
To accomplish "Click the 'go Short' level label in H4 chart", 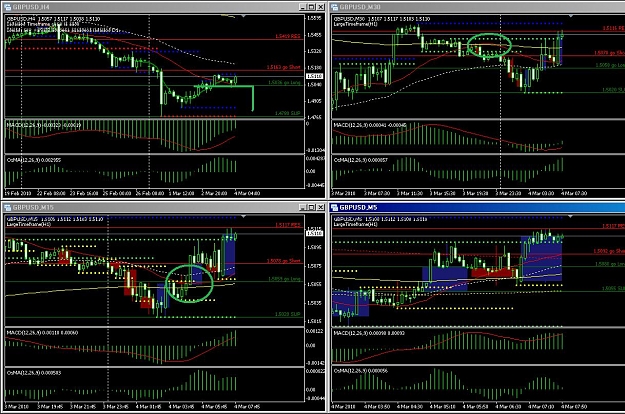I will (x=283, y=67).
